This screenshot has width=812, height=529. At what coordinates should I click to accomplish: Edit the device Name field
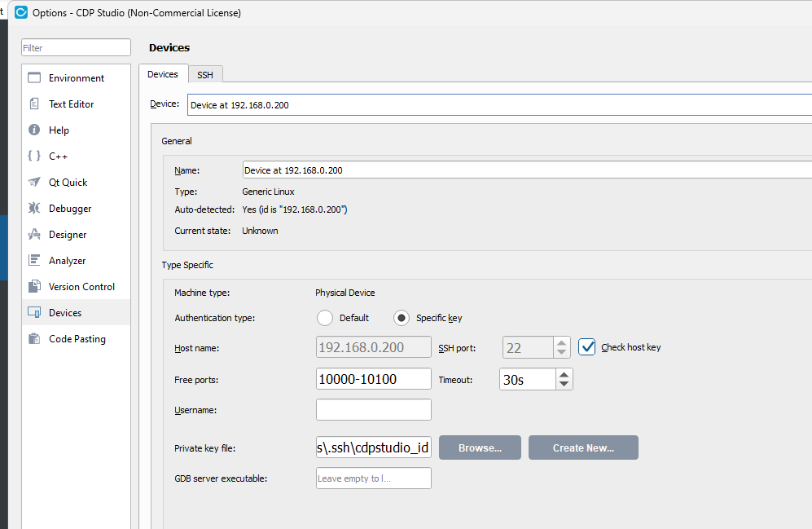pos(527,170)
